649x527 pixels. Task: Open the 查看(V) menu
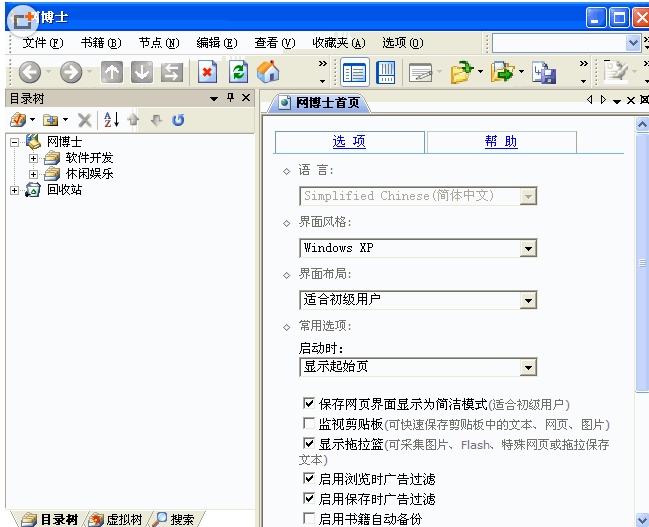tap(275, 43)
